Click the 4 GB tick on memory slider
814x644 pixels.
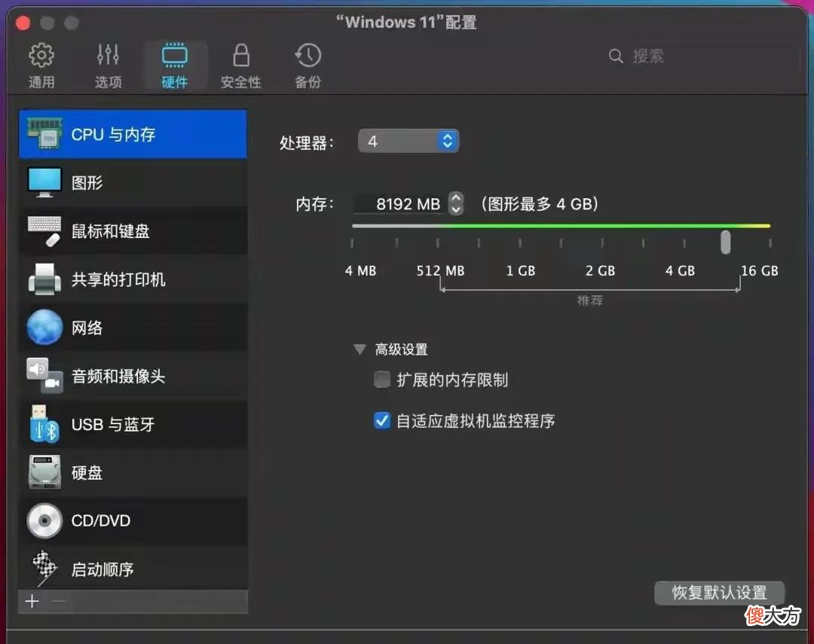[x=684, y=243]
